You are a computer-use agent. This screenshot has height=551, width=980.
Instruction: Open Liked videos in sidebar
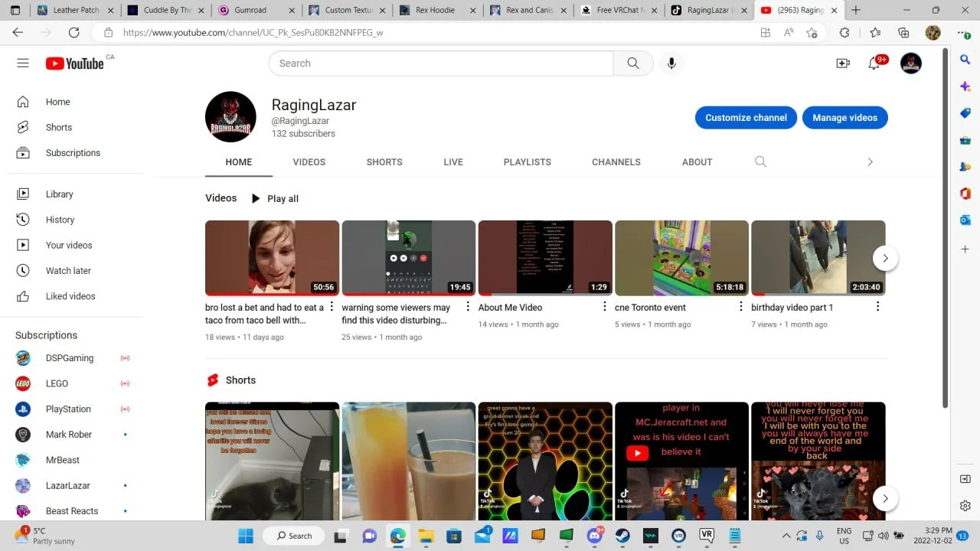click(71, 296)
